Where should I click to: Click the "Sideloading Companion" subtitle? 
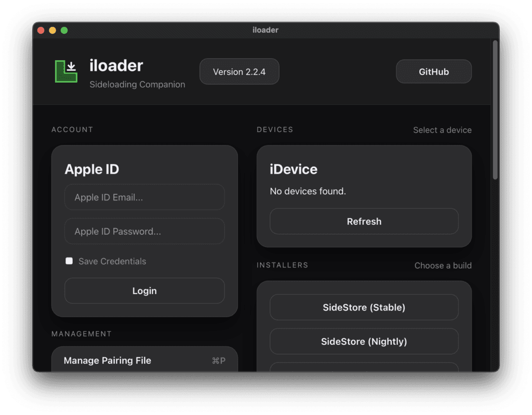tap(137, 84)
